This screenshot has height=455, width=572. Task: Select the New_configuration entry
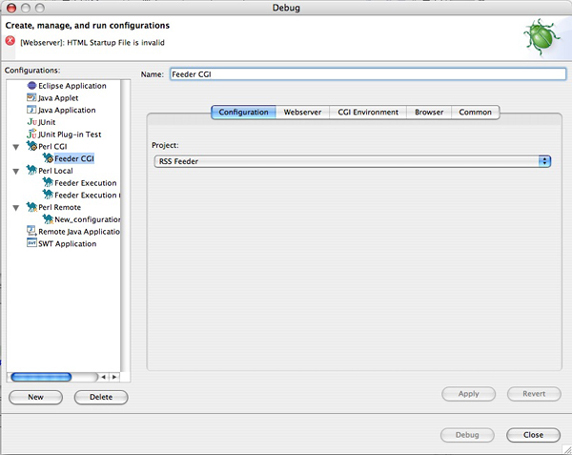coord(87,219)
